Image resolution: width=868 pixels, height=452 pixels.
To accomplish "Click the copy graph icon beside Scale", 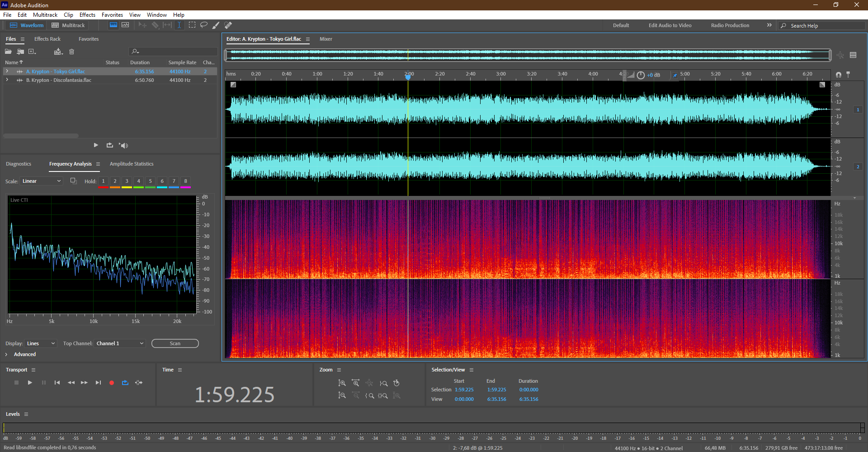I will [73, 181].
